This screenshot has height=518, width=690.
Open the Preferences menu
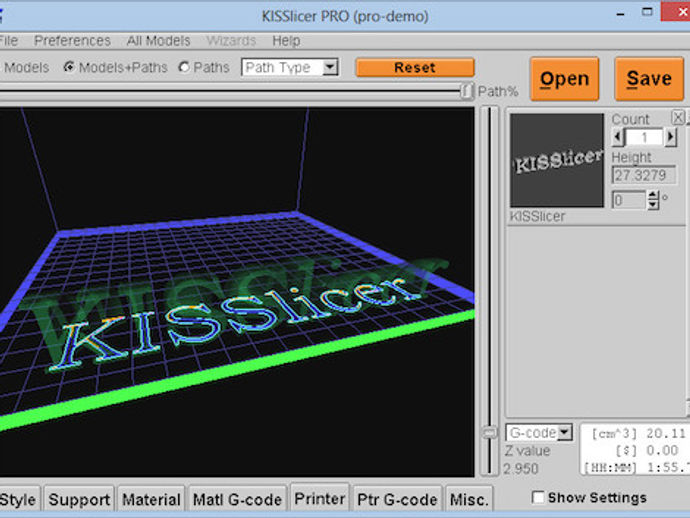[x=72, y=41]
